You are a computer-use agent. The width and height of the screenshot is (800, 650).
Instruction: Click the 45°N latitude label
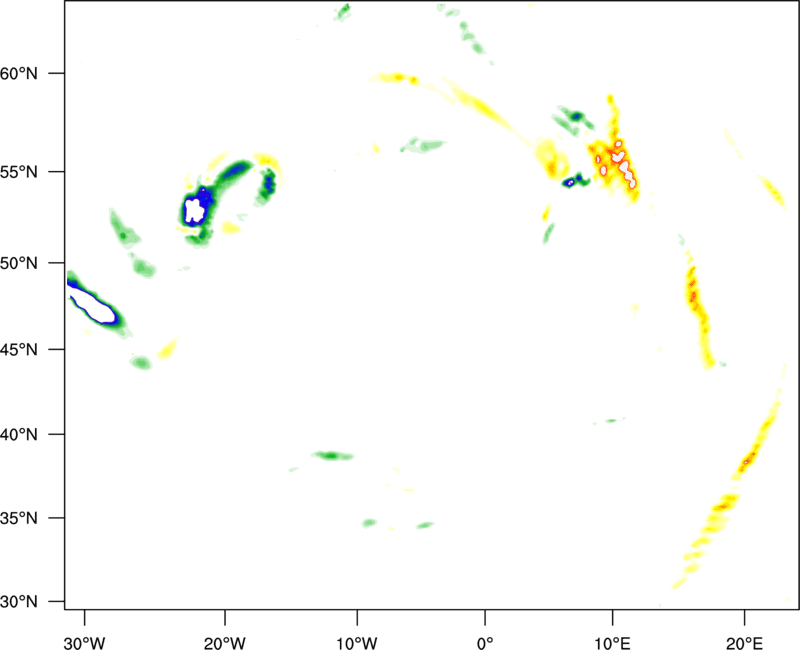[19, 349]
